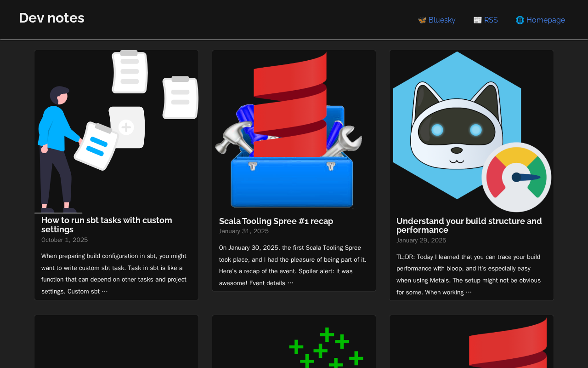This screenshot has width=588, height=368.
Task: Open the 'Scala Tooling Spree #1 recap' post title
Action: (276, 221)
